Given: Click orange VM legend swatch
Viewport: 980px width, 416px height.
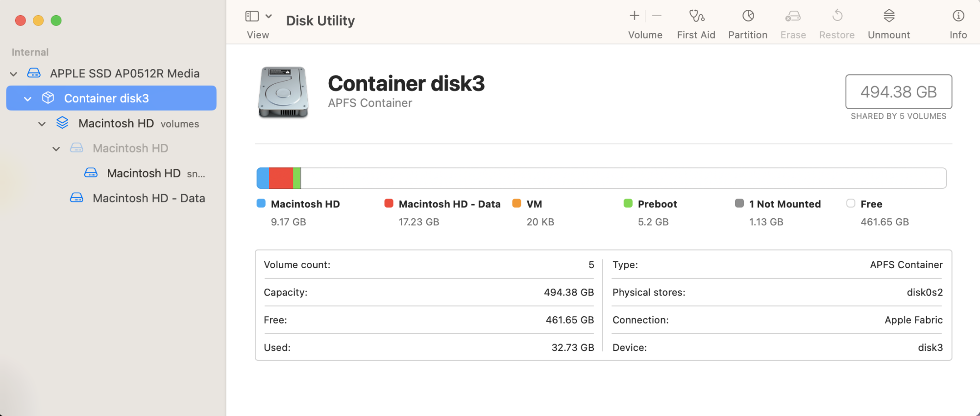Looking at the screenshot, I should point(516,203).
